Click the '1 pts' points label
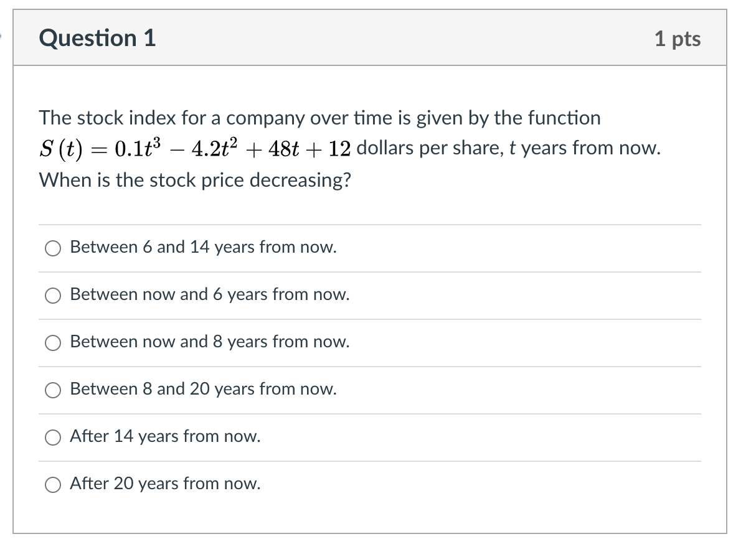Screen dimensions: 756x539 click(x=678, y=39)
